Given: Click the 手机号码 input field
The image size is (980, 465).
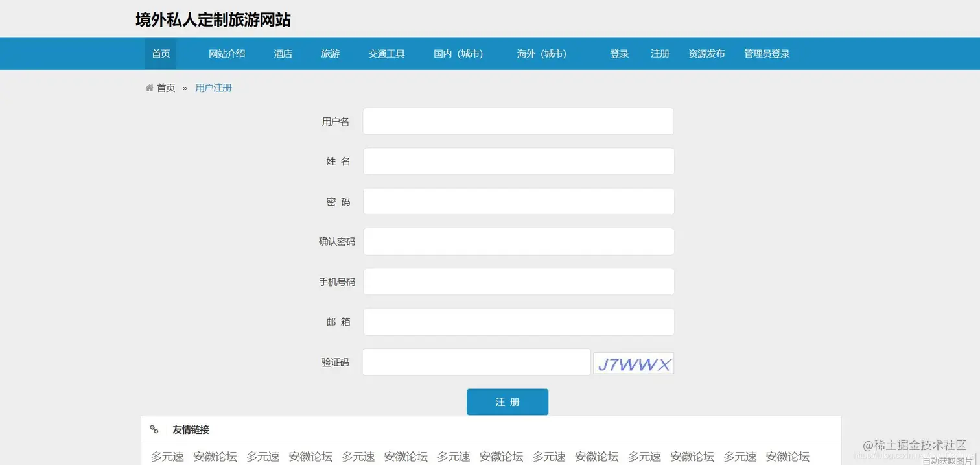Looking at the screenshot, I should coord(518,281).
